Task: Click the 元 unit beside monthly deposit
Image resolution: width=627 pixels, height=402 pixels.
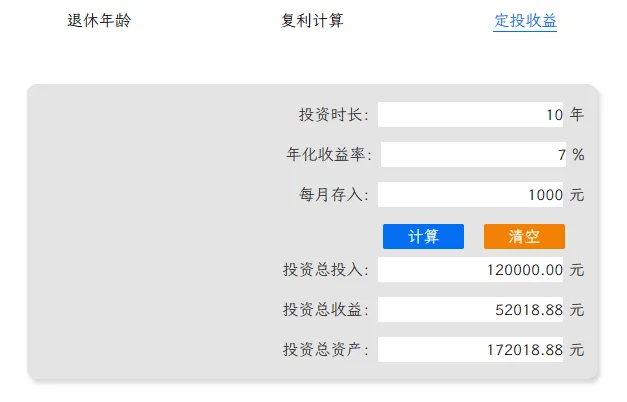Action: click(x=577, y=195)
